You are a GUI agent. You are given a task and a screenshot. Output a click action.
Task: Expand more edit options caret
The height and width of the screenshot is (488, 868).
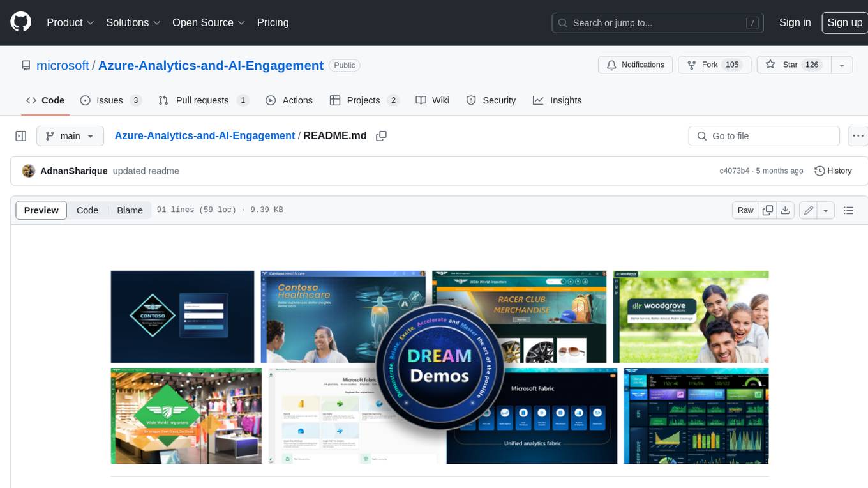click(x=826, y=210)
